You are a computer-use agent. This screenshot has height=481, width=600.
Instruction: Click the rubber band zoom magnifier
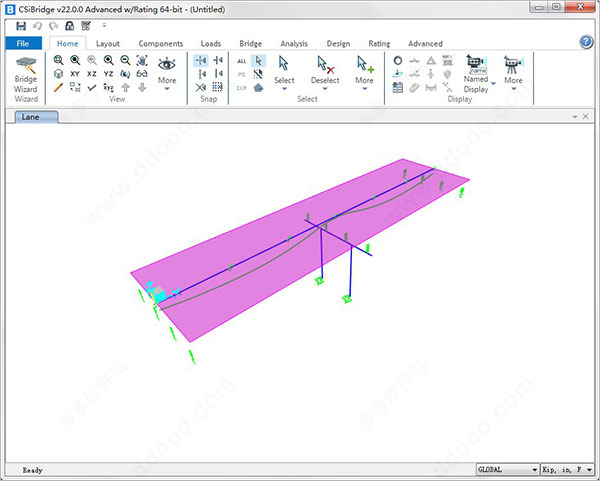(x=58, y=60)
